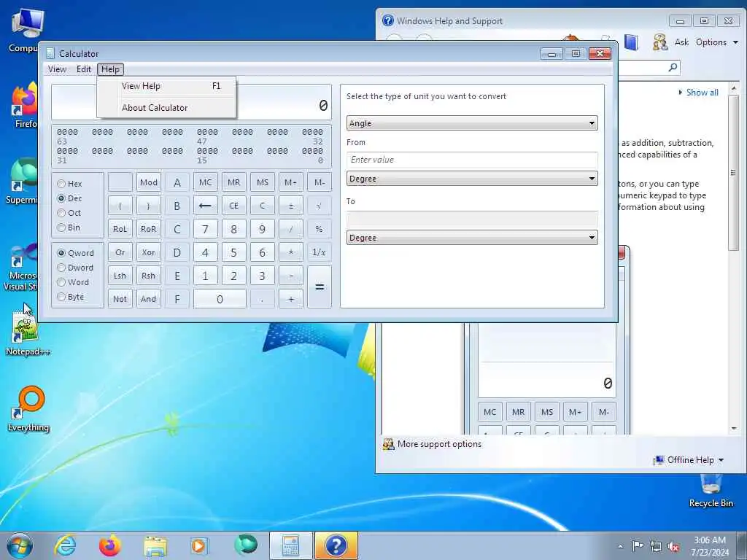Click the Action Center flag tray icon
The width and height of the screenshot is (747, 560).
pyautogui.click(x=638, y=546)
